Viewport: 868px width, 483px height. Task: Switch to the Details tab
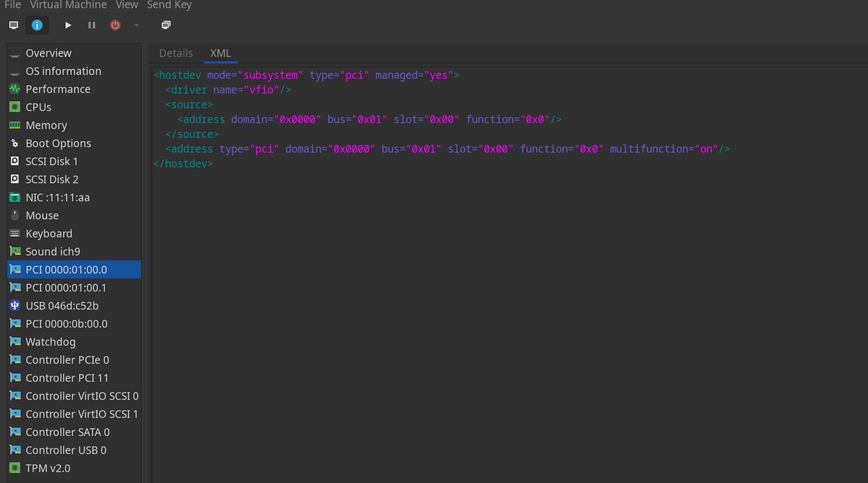coord(176,53)
